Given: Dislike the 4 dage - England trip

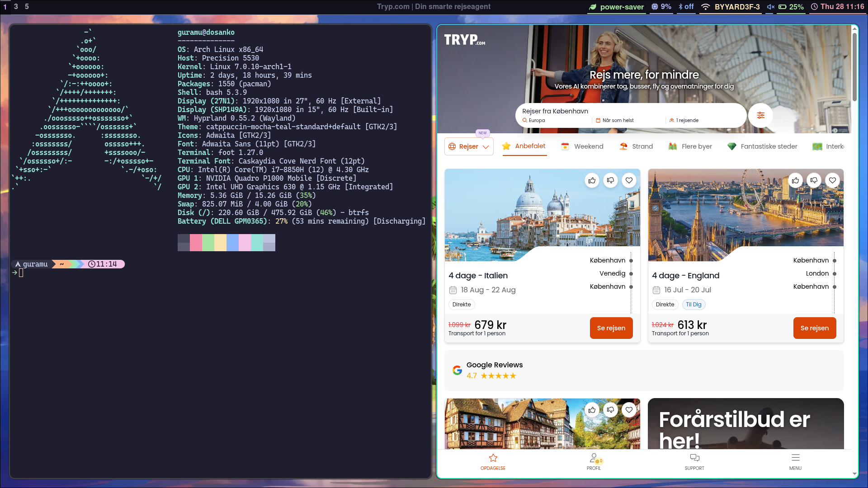Looking at the screenshot, I should coord(814,180).
